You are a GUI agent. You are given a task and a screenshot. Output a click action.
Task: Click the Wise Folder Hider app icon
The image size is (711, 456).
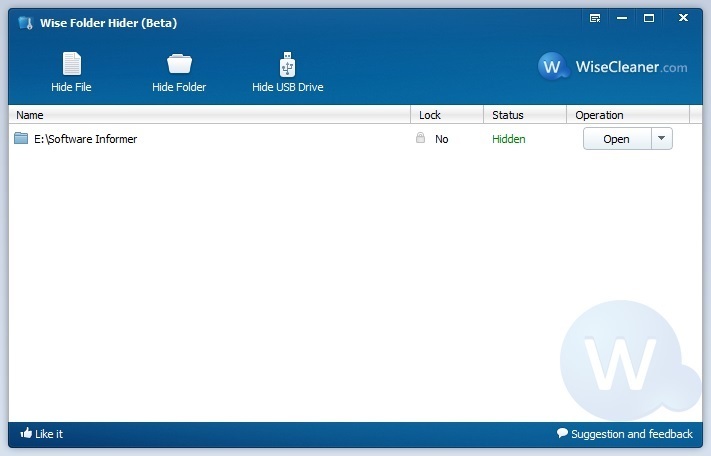point(25,23)
